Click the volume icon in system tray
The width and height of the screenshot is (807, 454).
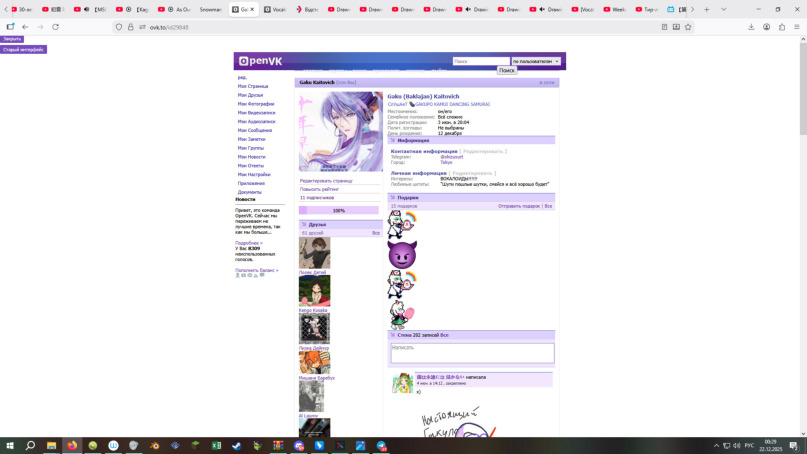(736, 445)
